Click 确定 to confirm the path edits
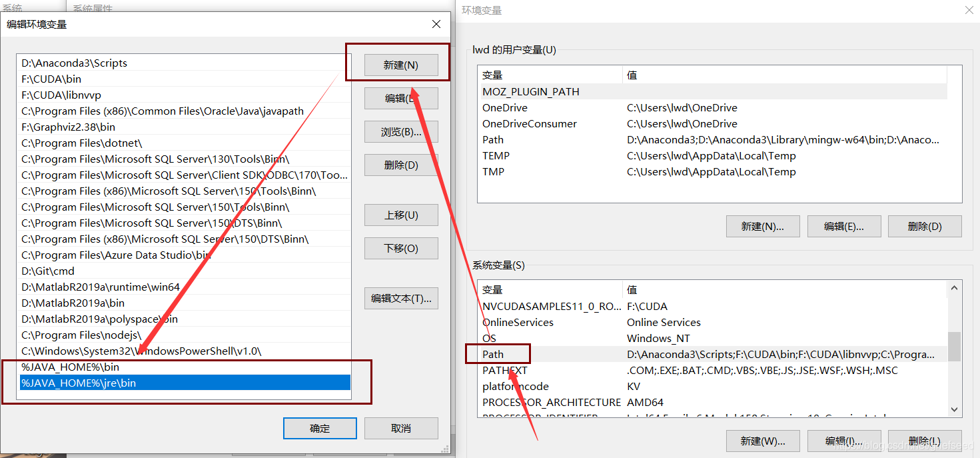Image resolution: width=980 pixels, height=458 pixels. pyautogui.click(x=320, y=428)
